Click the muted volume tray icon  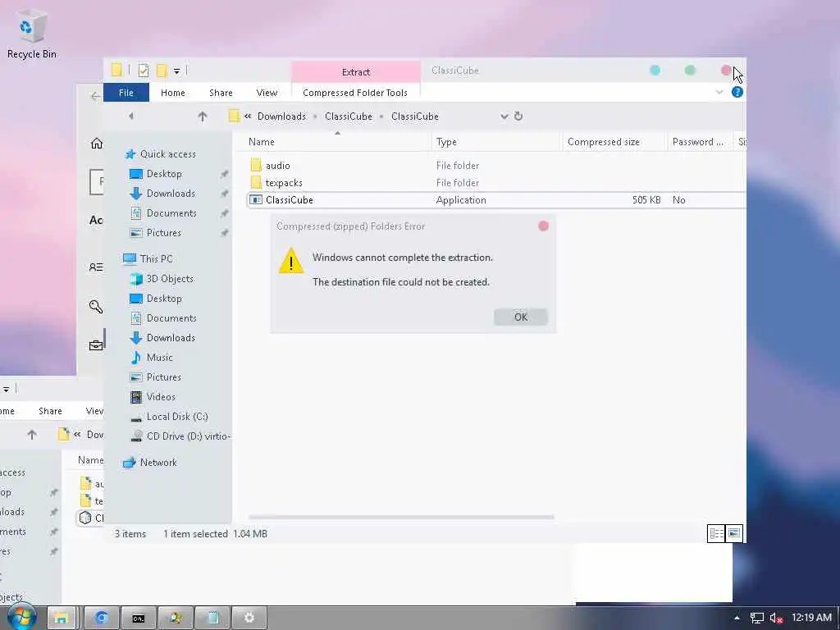tap(776, 619)
